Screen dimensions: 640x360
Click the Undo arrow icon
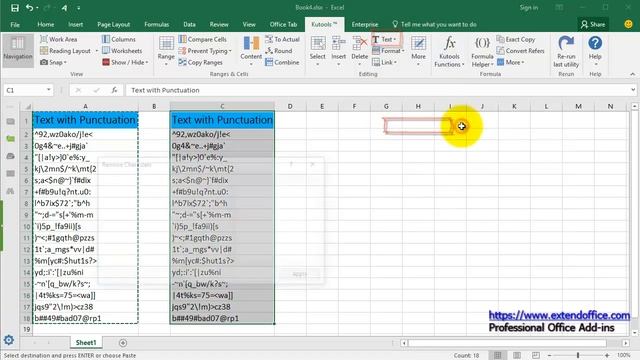29,8
